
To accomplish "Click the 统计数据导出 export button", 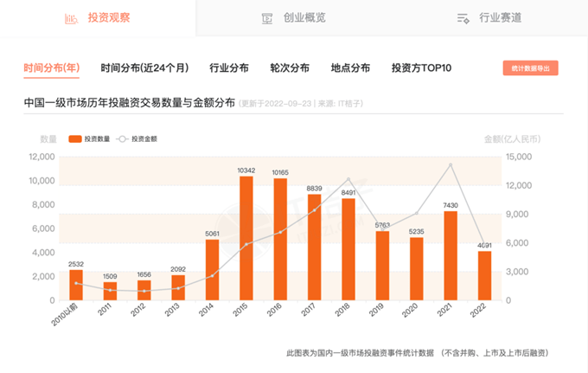I will click(530, 68).
